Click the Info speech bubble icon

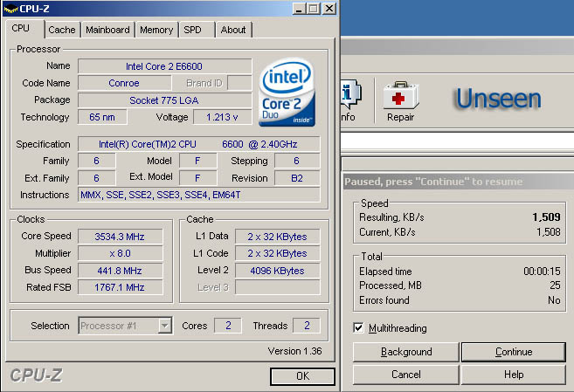click(x=350, y=94)
